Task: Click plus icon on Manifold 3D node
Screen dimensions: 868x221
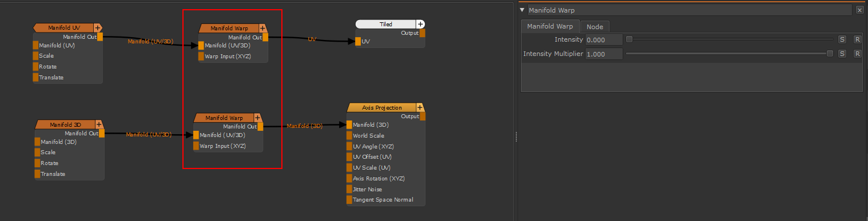Action: [x=99, y=124]
